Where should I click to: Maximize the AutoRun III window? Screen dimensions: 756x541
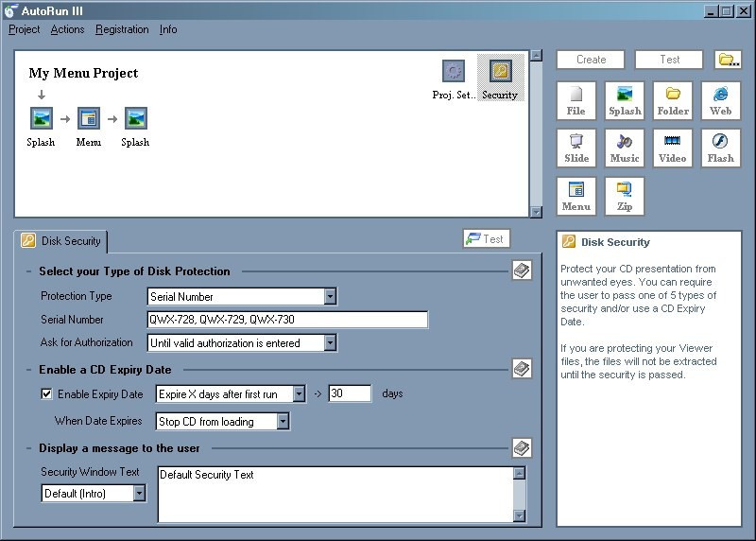(x=727, y=10)
